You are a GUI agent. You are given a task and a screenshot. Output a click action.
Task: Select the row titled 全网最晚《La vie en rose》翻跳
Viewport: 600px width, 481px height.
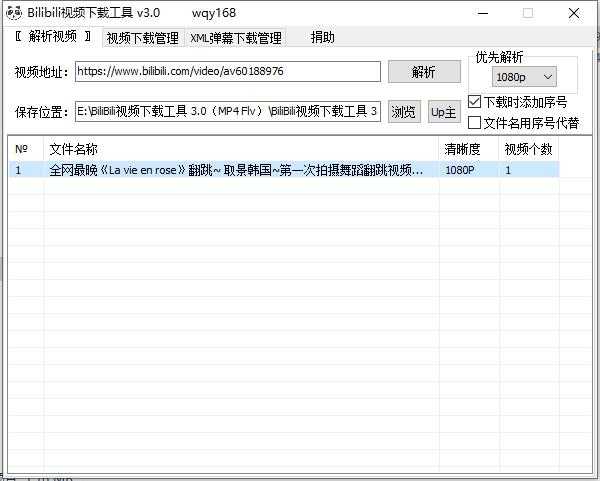pos(284,170)
